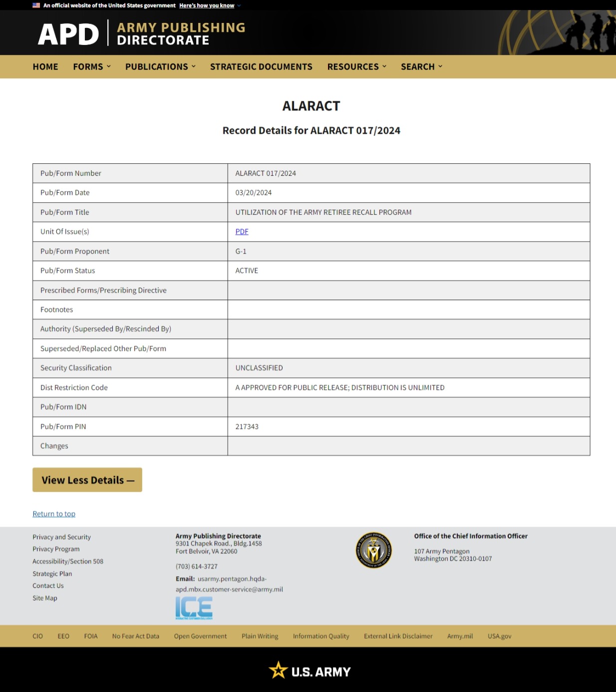The image size is (616, 692).
Task: Select the PIN value '217343'
Action: pyautogui.click(x=247, y=426)
